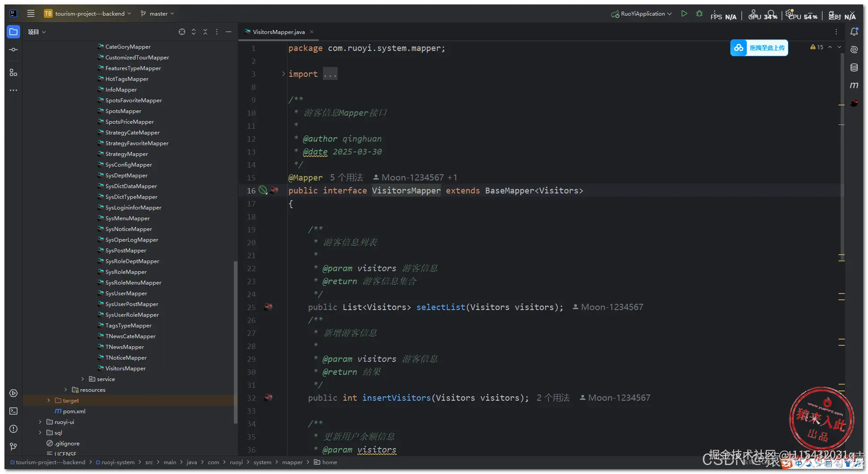
Task: Expand the ruoyi-ui folder
Action: click(40, 422)
